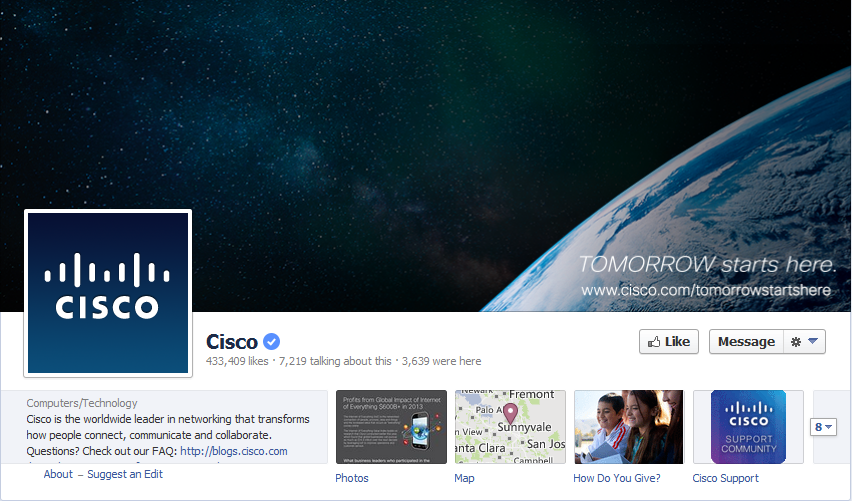Like the Cisco page

click(x=669, y=342)
